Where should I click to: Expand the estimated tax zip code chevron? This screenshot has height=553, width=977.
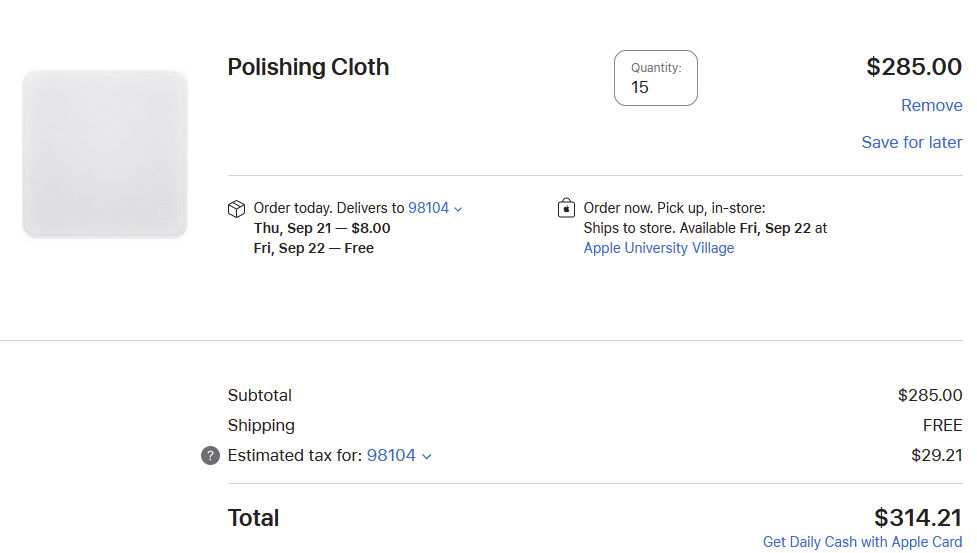[427, 456]
